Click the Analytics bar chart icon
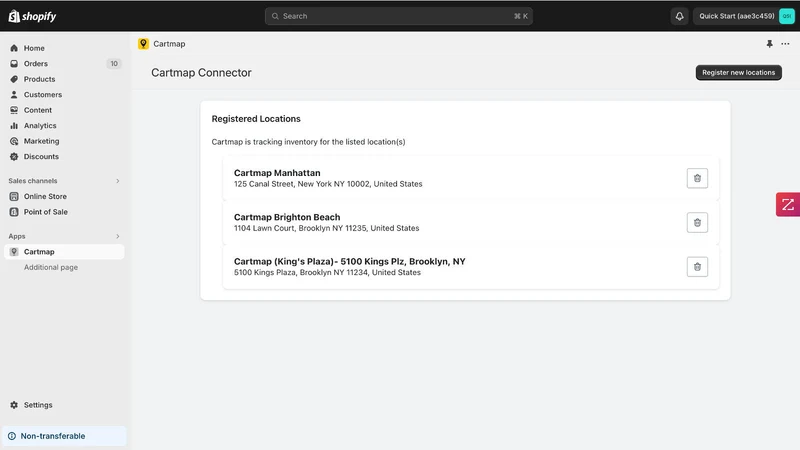 coord(14,126)
